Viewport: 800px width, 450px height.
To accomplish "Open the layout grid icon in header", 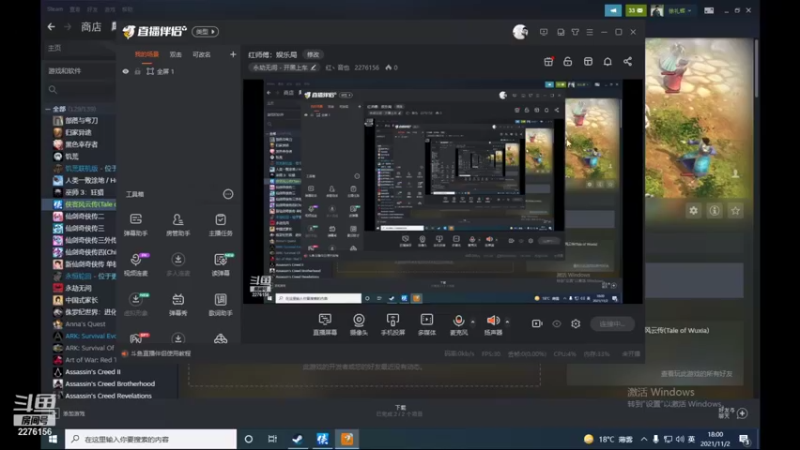I will click(x=588, y=61).
